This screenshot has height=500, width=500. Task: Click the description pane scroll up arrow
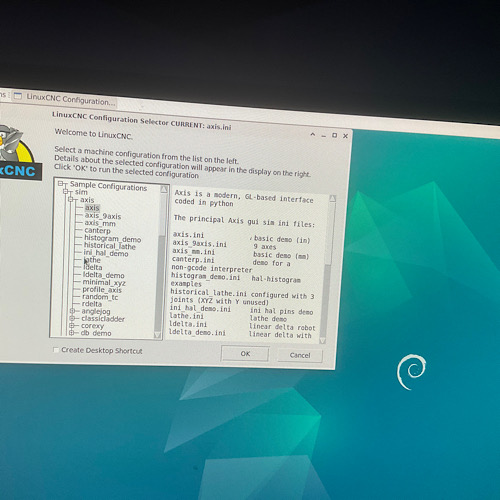(332, 199)
